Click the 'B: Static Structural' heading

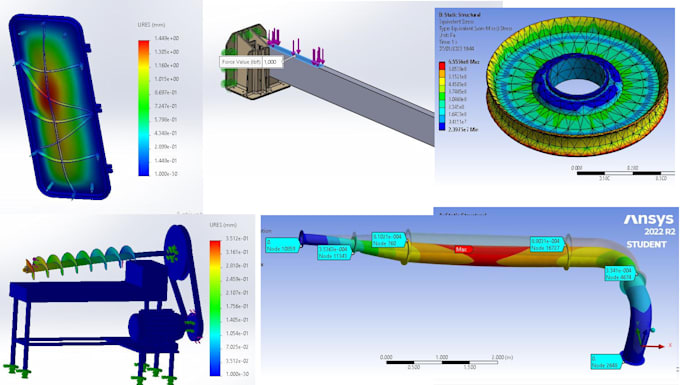click(460, 15)
